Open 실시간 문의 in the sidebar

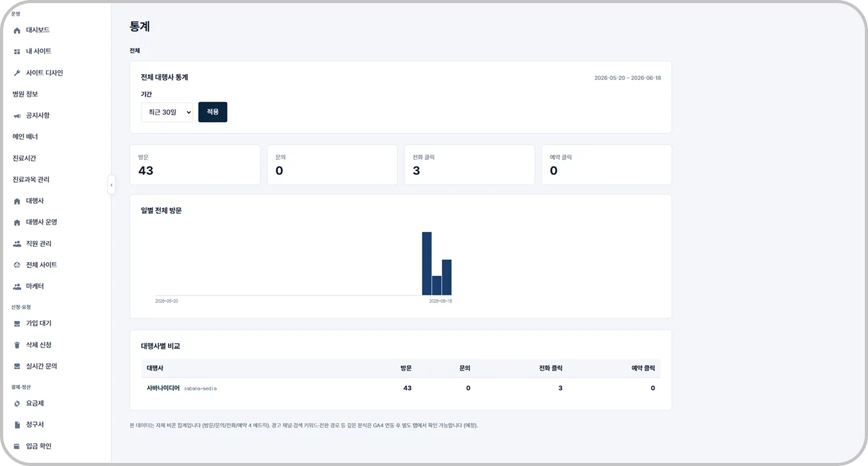coord(42,366)
